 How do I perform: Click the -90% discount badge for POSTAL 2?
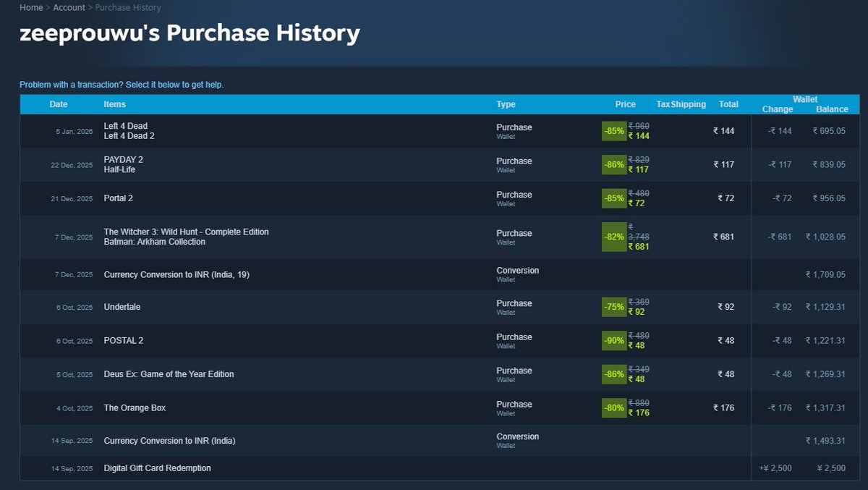[x=614, y=341]
